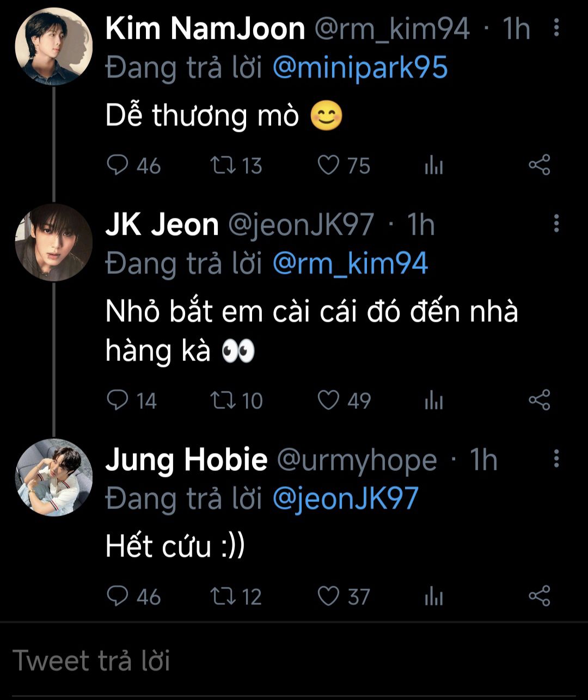Click the Tweet trả lời reply field

[294, 661]
